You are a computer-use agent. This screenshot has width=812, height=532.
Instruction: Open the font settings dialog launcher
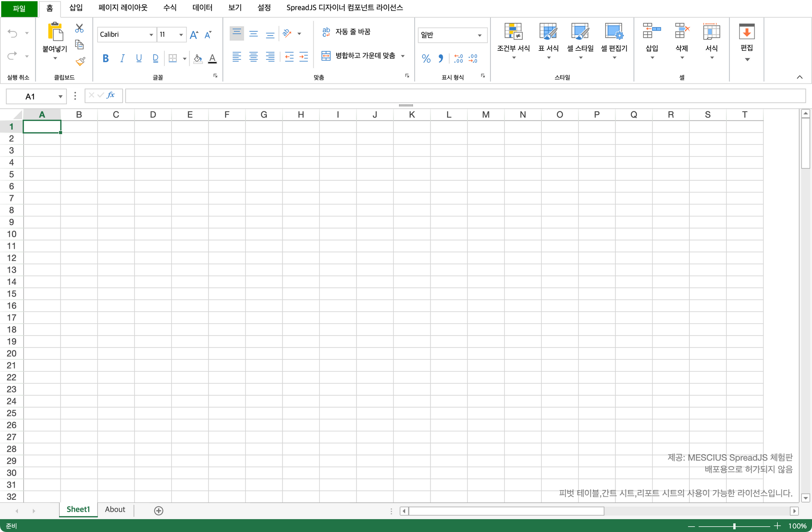click(x=215, y=76)
